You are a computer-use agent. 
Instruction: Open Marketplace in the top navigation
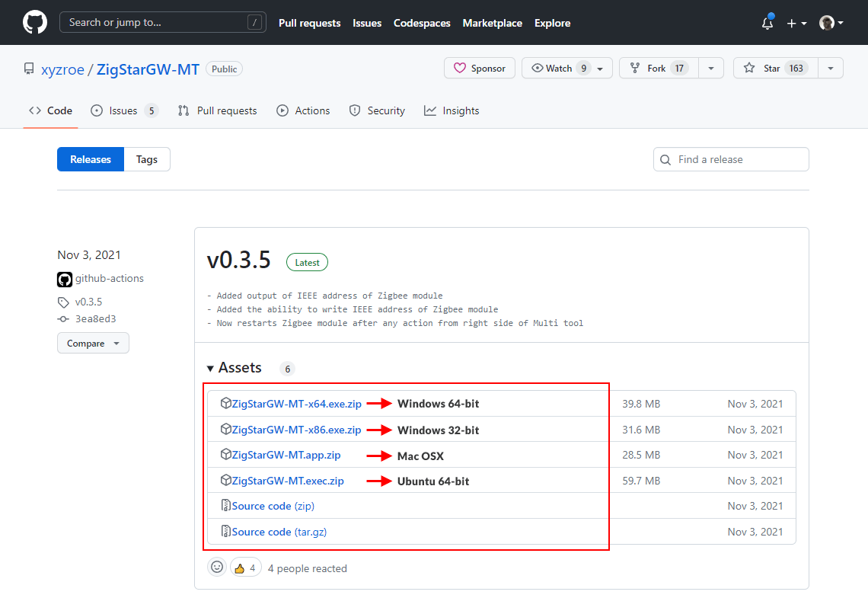pos(492,23)
